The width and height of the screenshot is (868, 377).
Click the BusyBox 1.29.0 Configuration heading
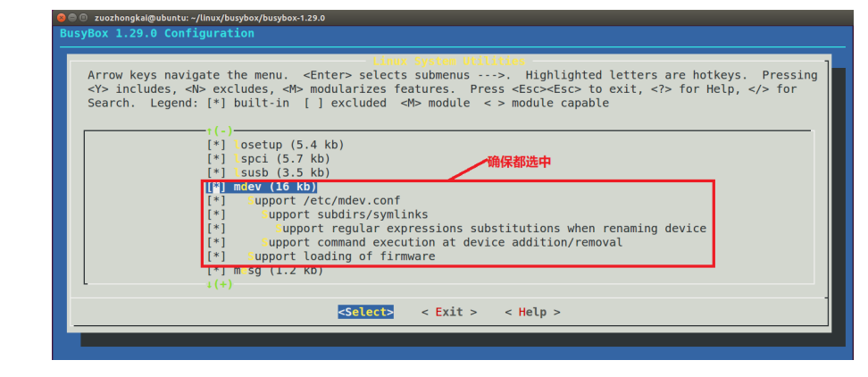point(157,33)
